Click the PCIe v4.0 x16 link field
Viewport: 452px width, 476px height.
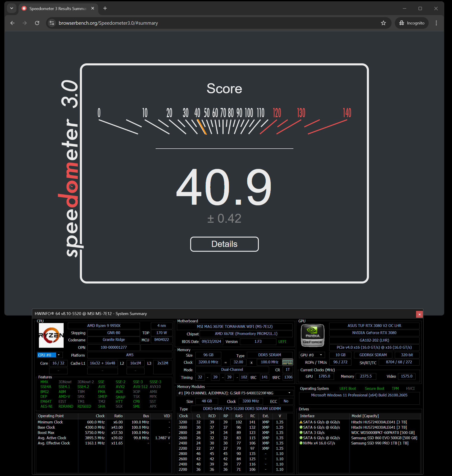[374, 347]
